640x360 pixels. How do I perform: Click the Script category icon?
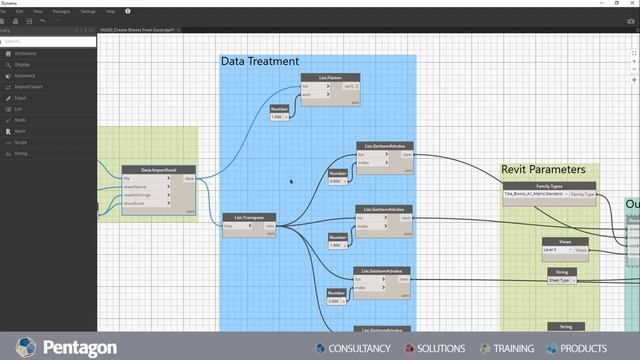[8, 142]
